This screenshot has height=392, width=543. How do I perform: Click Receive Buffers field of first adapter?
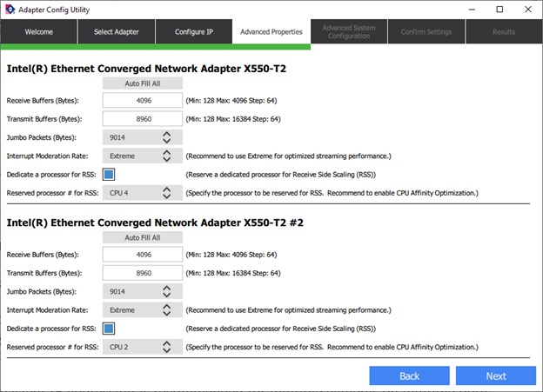point(143,101)
